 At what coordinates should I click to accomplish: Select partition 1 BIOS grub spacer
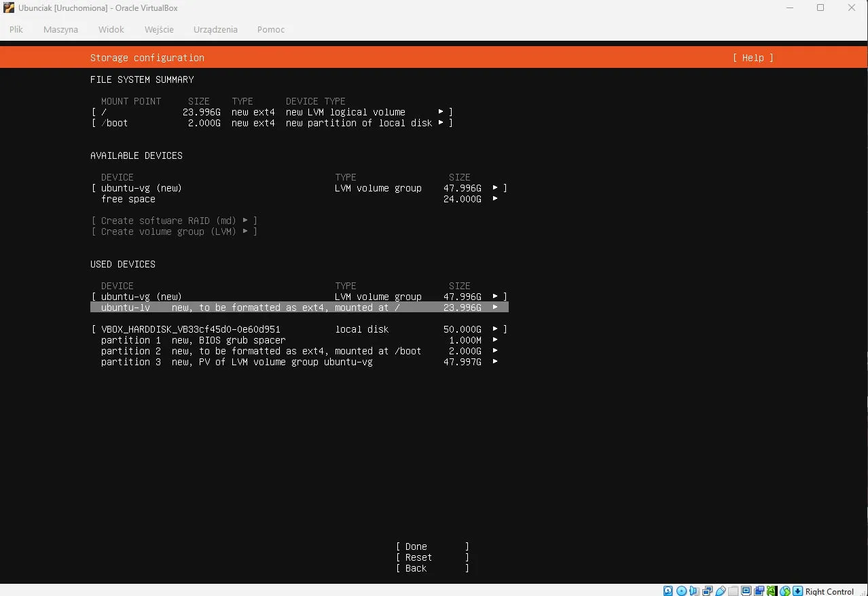tap(300, 340)
